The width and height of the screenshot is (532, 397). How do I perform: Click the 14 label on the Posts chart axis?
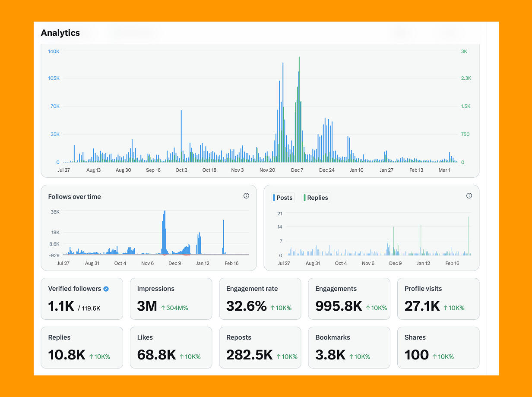[x=280, y=227]
